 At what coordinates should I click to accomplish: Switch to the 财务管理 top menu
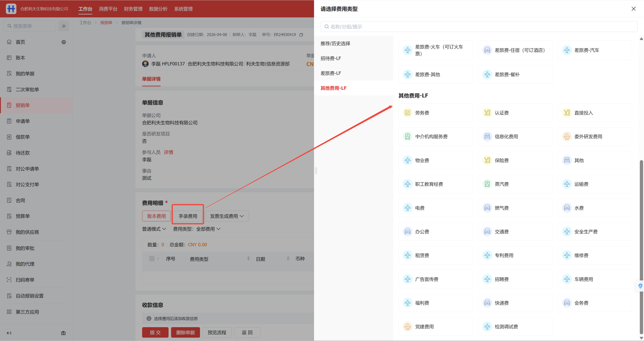(133, 9)
